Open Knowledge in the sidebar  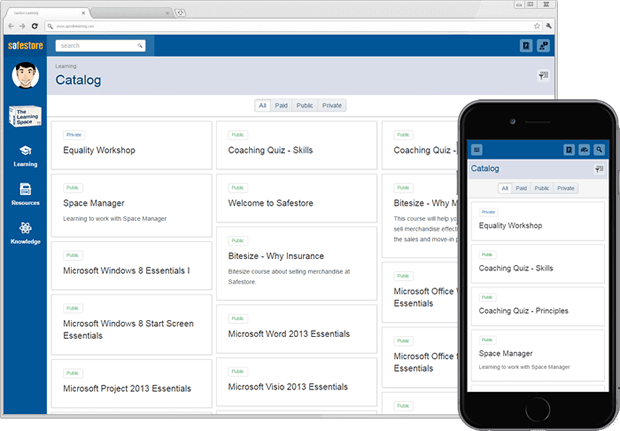tap(25, 233)
